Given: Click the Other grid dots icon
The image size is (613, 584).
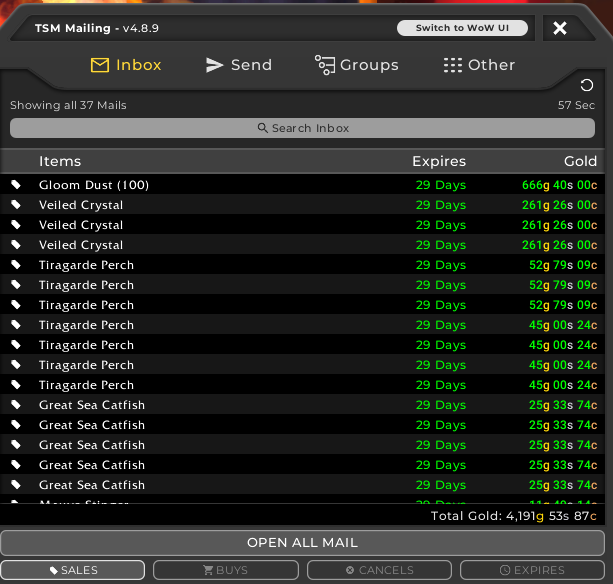Looking at the screenshot, I should [x=453, y=65].
